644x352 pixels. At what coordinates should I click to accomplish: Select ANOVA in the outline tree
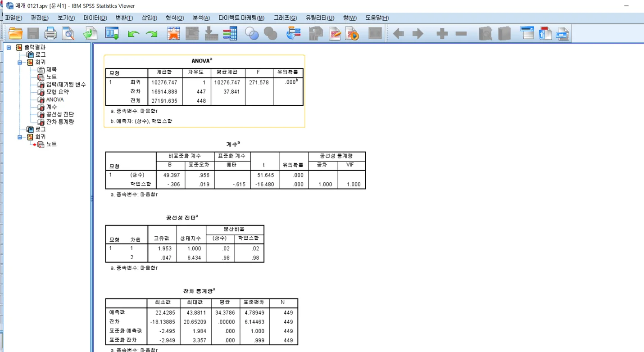coord(54,99)
